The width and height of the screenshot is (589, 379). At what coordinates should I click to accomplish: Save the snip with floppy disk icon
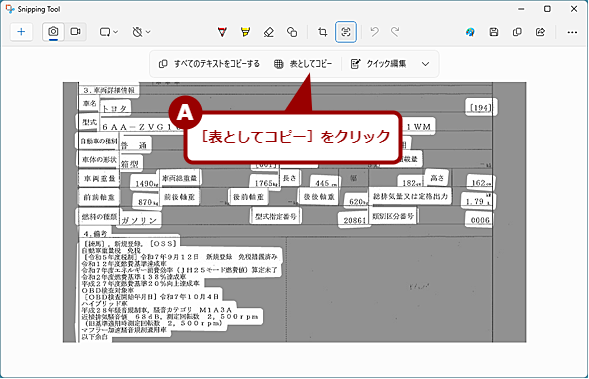(x=494, y=32)
